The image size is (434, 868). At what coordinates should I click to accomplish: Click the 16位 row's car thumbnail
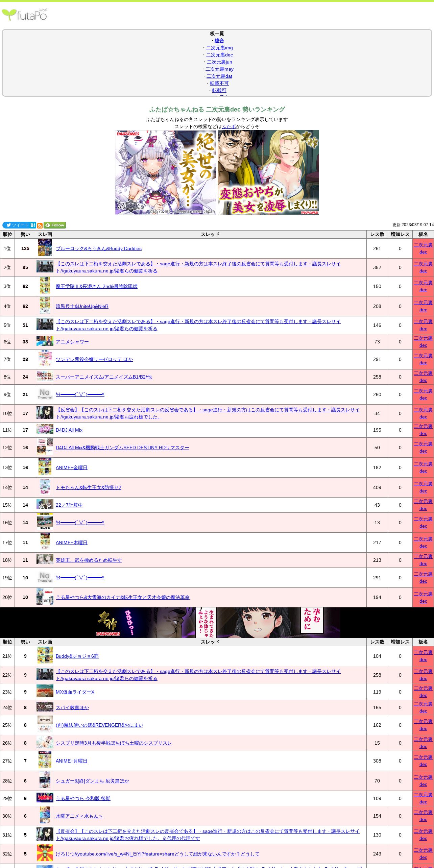(45, 522)
